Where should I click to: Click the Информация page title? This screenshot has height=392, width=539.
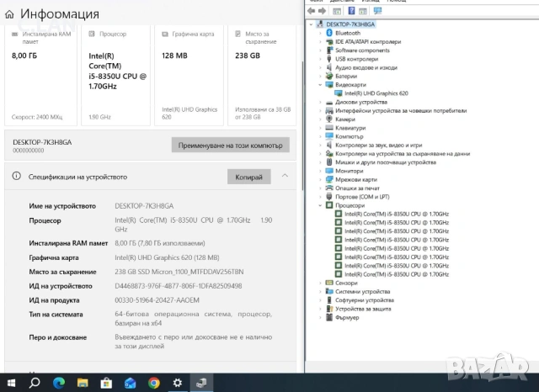[60, 14]
